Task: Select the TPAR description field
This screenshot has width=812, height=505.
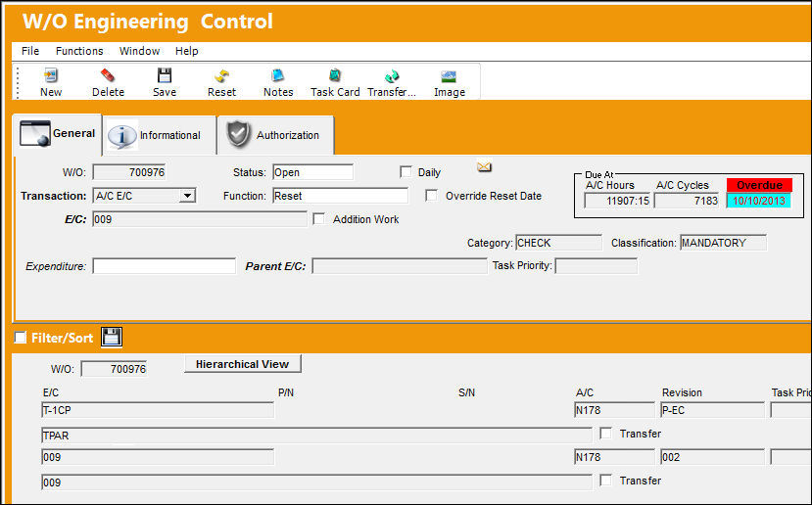Action: point(316,436)
